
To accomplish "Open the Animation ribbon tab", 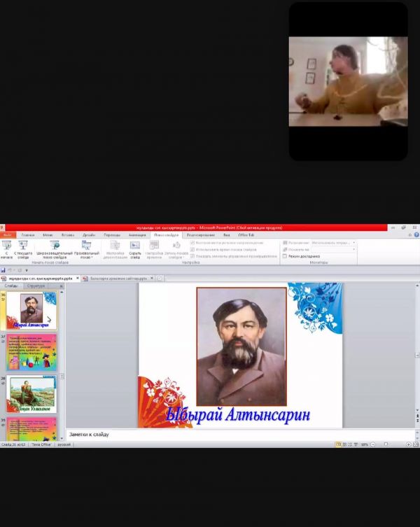I will point(137,235).
